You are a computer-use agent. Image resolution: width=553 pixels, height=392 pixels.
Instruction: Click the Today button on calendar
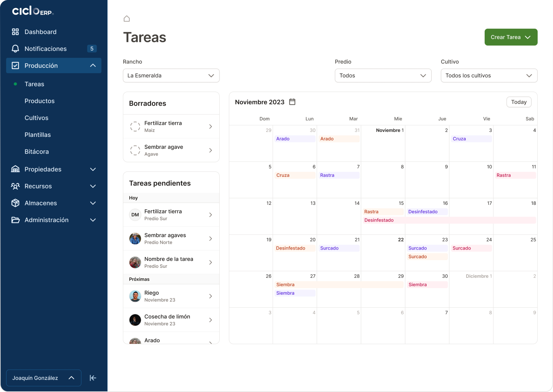coord(519,102)
